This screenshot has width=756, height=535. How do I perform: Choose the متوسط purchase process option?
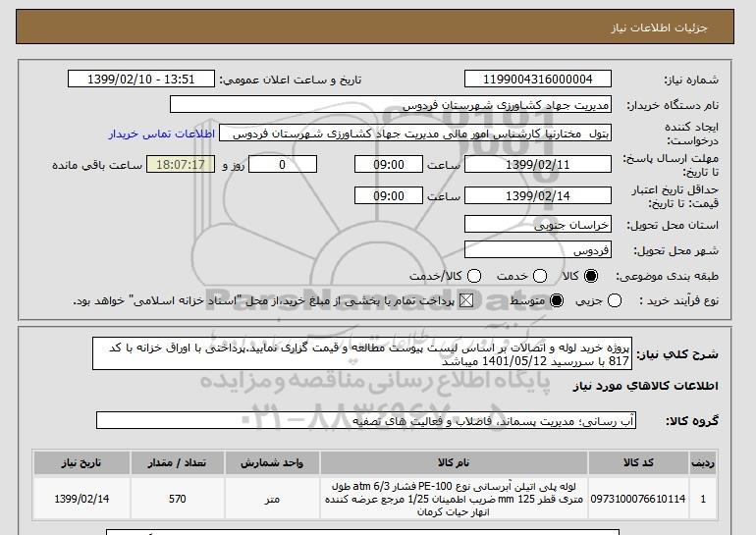(557, 300)
